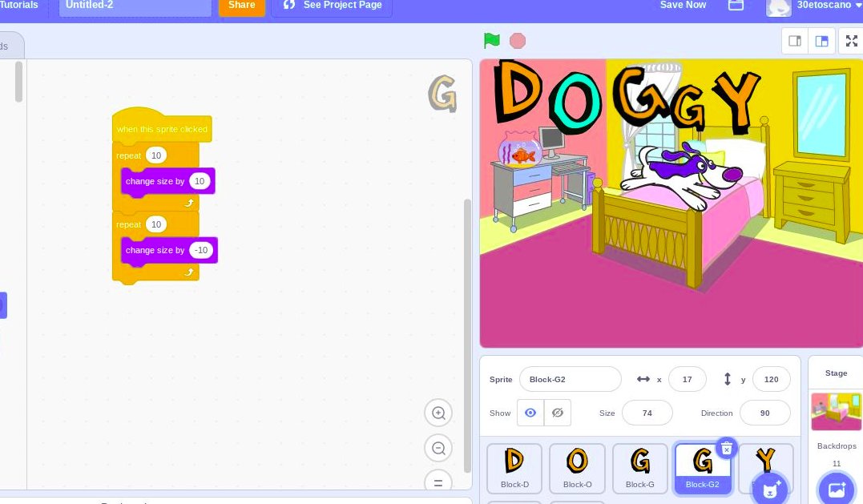Image resolution: width=863 pixels, height=504 pixels.
Task: Edit the sprite Direction field
Action: [765, 413]
